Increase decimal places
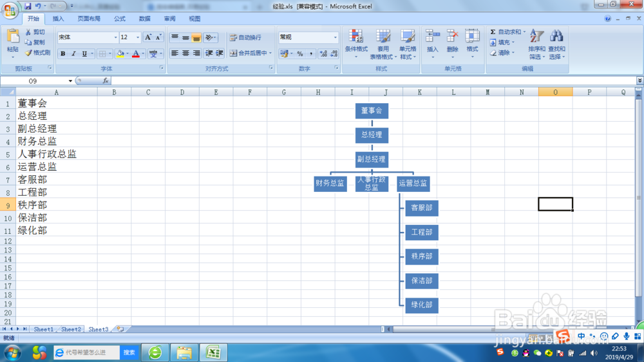The height and width of the screenshot is (362, 644). pos(323,53)
